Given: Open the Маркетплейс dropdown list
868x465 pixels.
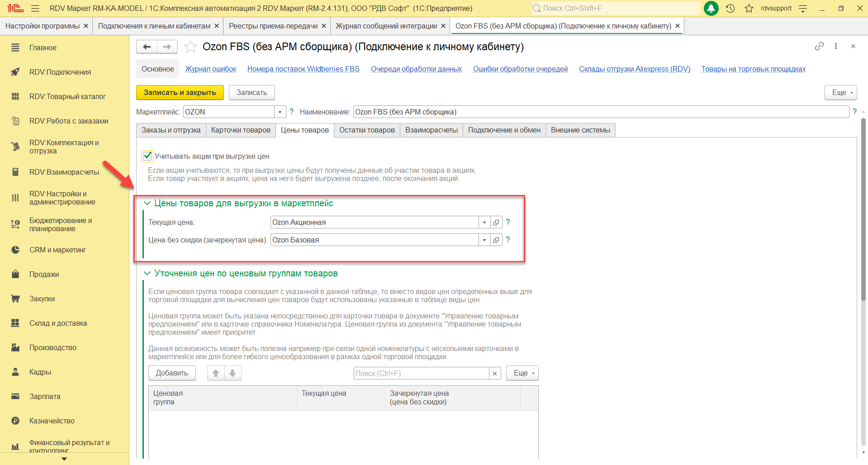Looking at the screenshot, I should (280, 112).
